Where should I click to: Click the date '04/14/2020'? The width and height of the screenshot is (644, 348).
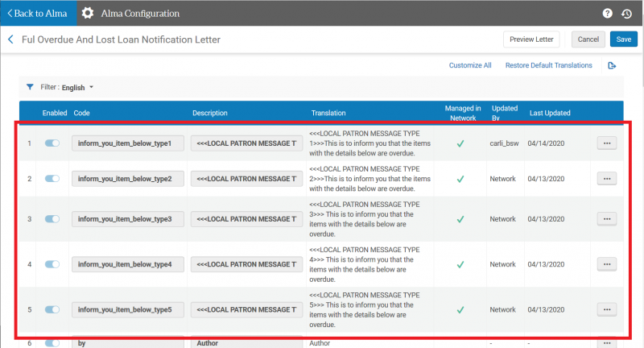[546, 143]
